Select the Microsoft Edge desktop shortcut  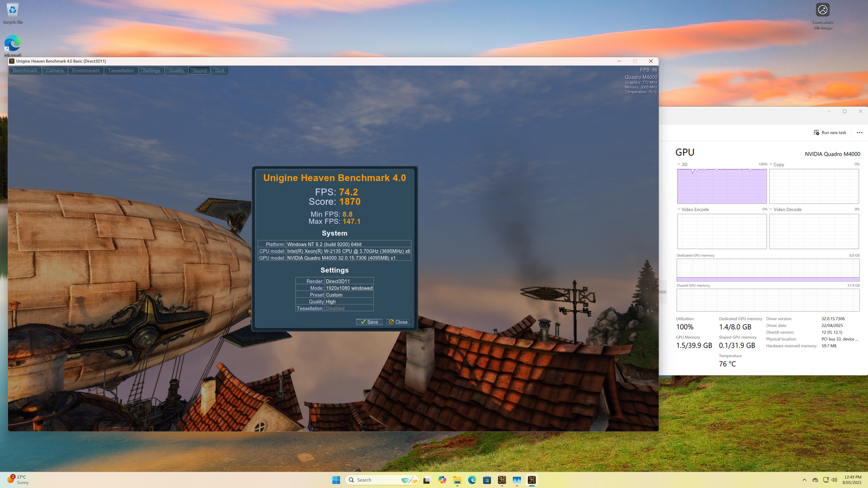coord(12,46)
